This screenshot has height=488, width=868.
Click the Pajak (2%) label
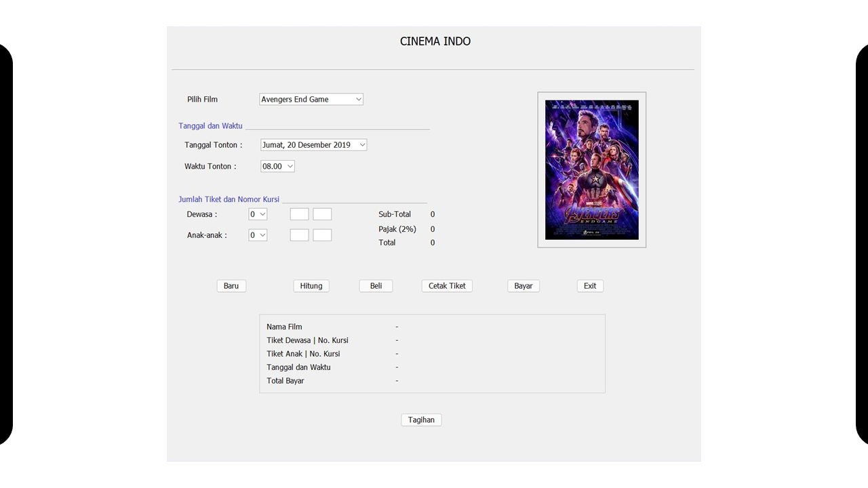(397, 229)
